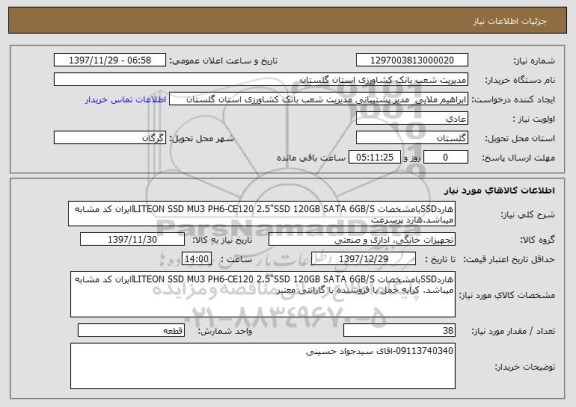Viewport: 576px width, 407px height.
Task: Click the نام دستگاه خریدار field
Action: pos(261,79)
